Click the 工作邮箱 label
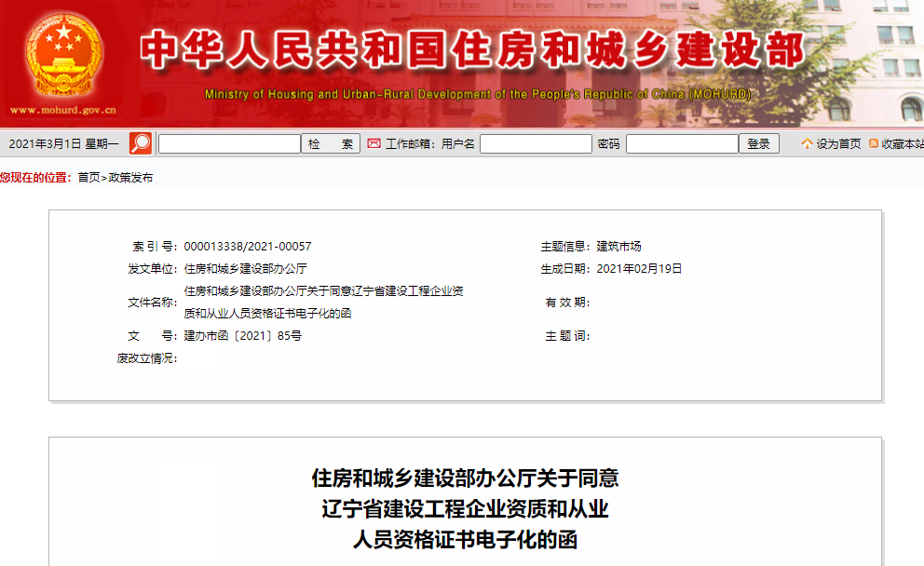This screenshot has width=924, height=566. [x=410, y=143]
